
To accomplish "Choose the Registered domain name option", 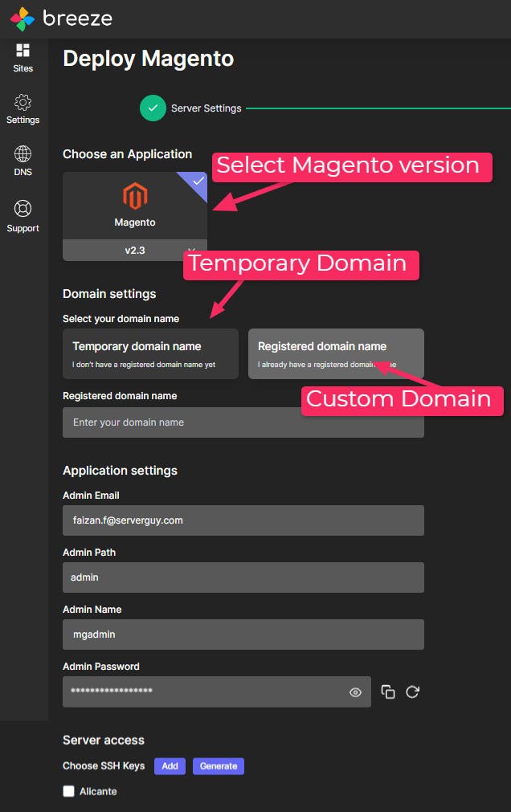I will point(336,353).
